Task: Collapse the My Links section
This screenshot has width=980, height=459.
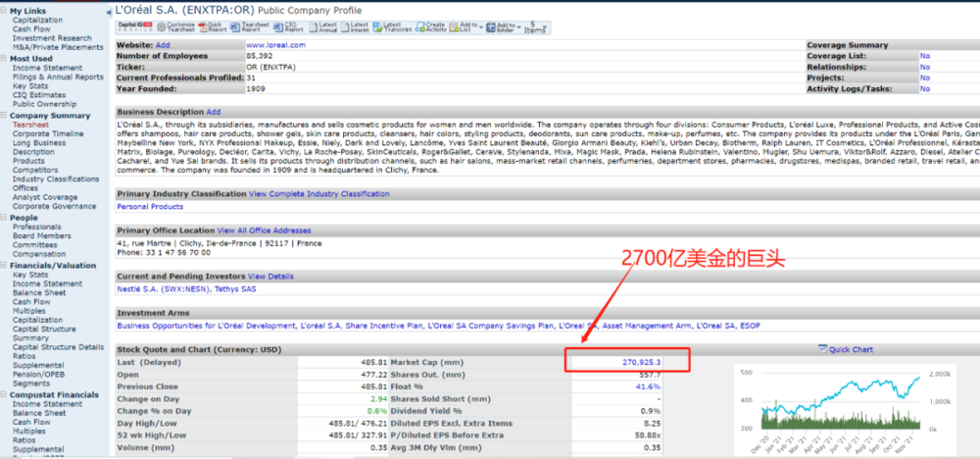Action: tap(5, 11)
